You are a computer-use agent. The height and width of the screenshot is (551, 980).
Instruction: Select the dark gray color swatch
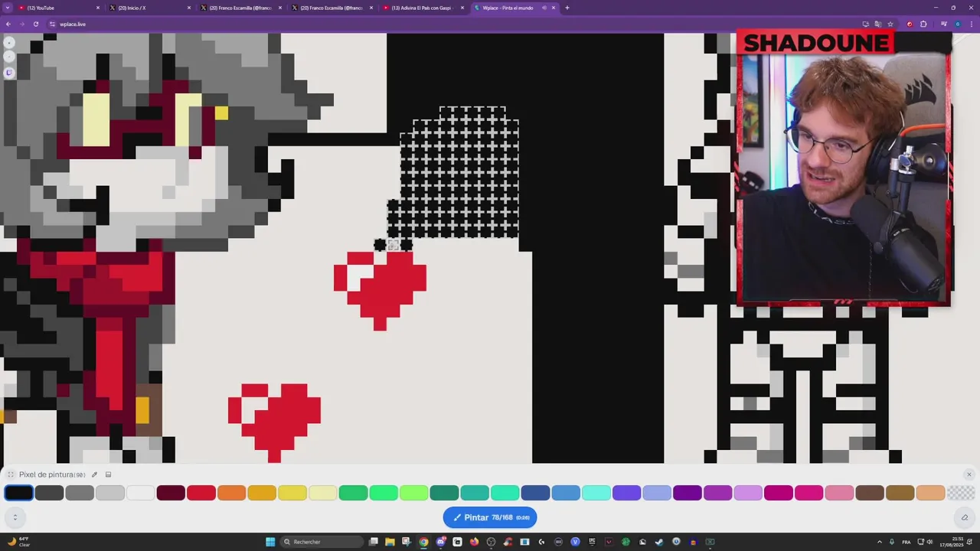(x=49, y=493)
